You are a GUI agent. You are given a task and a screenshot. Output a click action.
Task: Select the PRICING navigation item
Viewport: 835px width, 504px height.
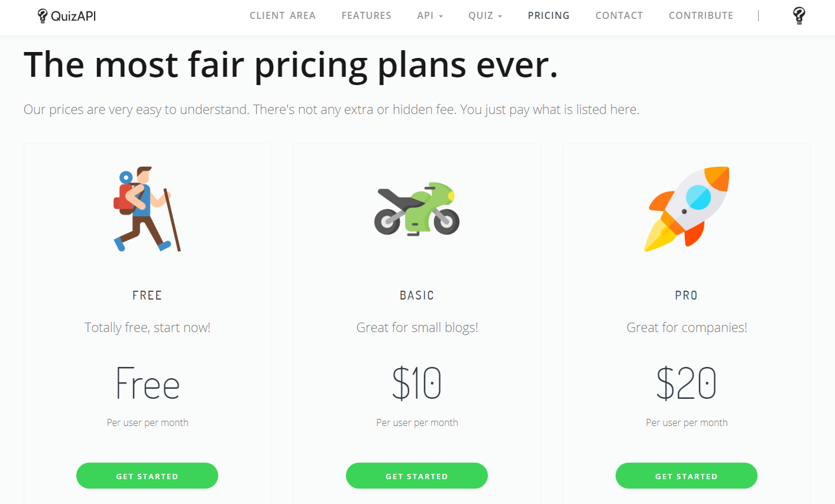(548, 16)
